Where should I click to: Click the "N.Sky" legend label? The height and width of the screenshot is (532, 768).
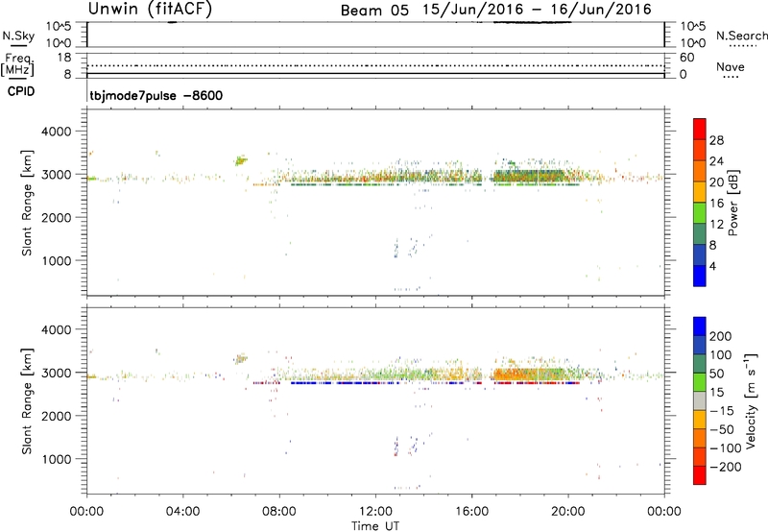18,36
